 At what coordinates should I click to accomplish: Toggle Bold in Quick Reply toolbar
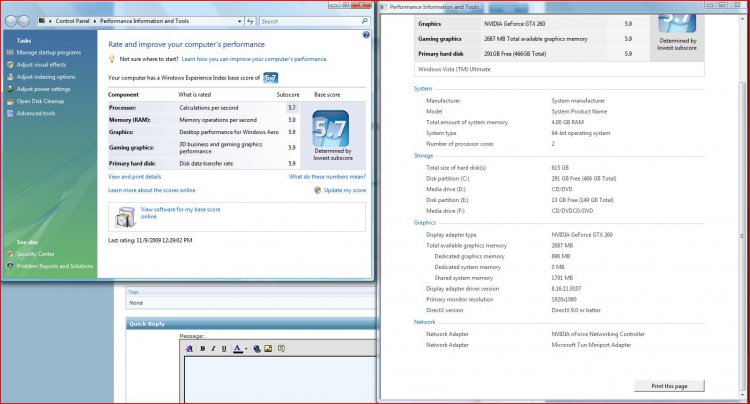(202, 349)
